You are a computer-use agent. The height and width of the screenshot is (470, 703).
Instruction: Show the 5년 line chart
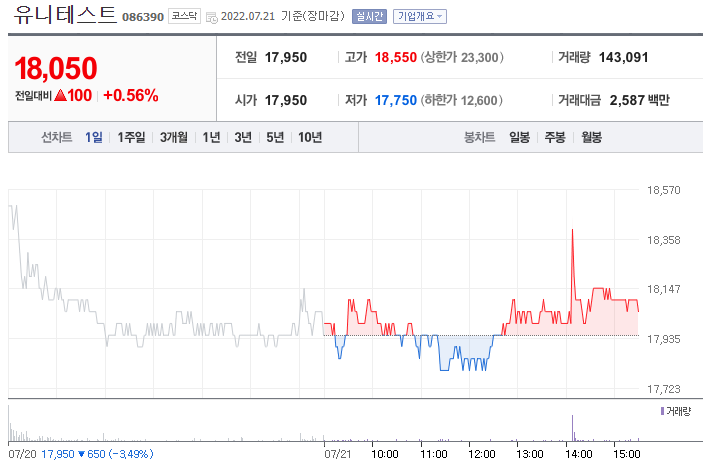click(275, 137)
